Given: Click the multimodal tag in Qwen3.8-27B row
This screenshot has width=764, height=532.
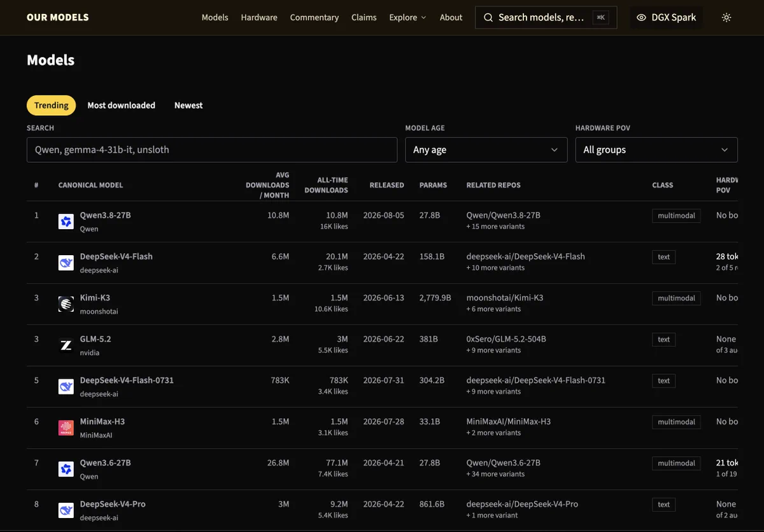Looking at the screenshot, I should pos(676,216).
